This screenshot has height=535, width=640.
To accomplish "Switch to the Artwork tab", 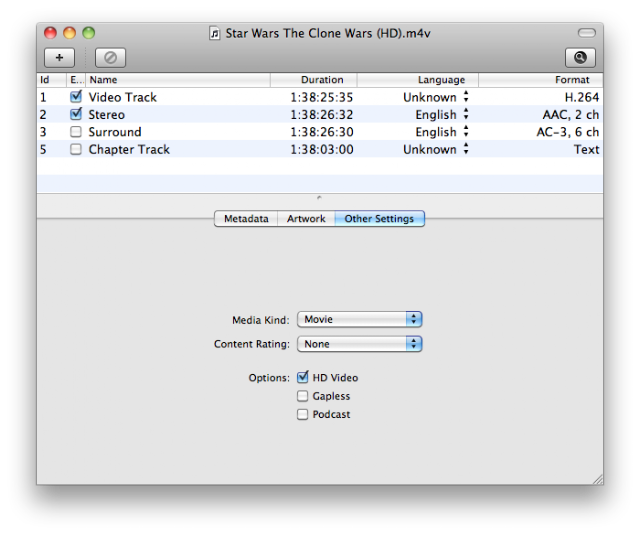I will 306,219.
